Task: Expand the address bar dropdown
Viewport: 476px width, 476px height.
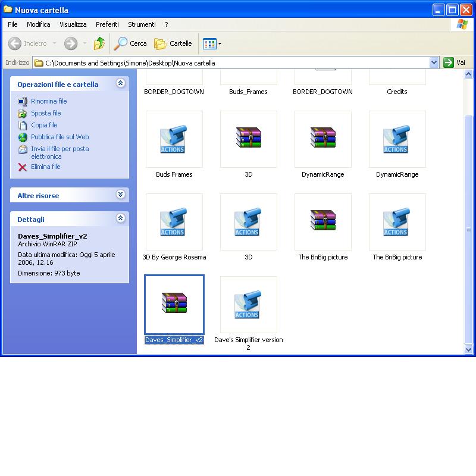Action: (x=434, y=62)
